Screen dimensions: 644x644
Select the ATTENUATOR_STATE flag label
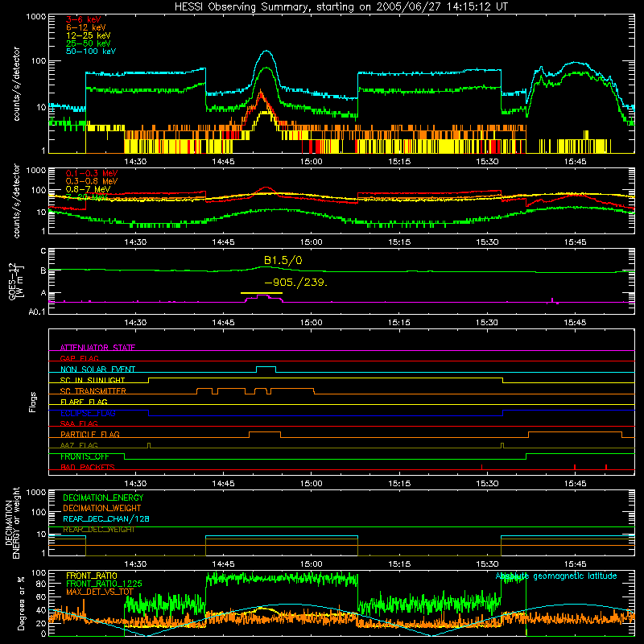point(97,348)
